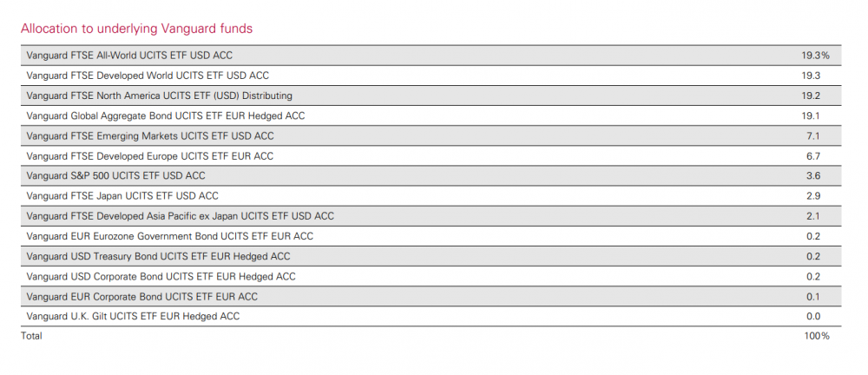Click the Vanguard FTSE Japan fund name
This screenshot has height=375, width=868.
(122, 196)
